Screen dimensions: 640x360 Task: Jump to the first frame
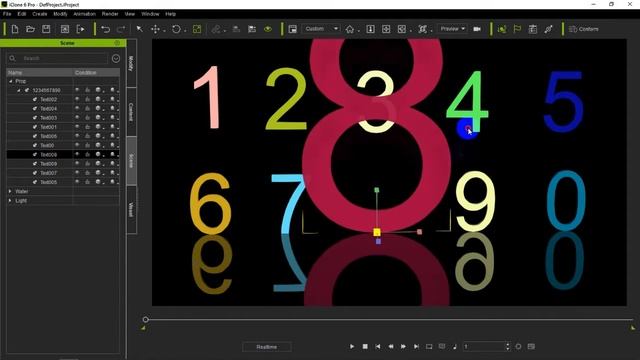(378, 346)
